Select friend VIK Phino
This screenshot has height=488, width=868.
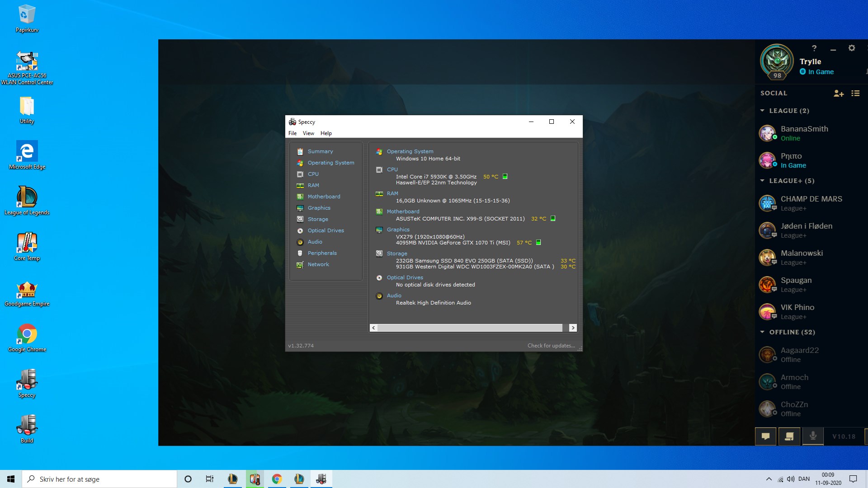click(811, 312)
